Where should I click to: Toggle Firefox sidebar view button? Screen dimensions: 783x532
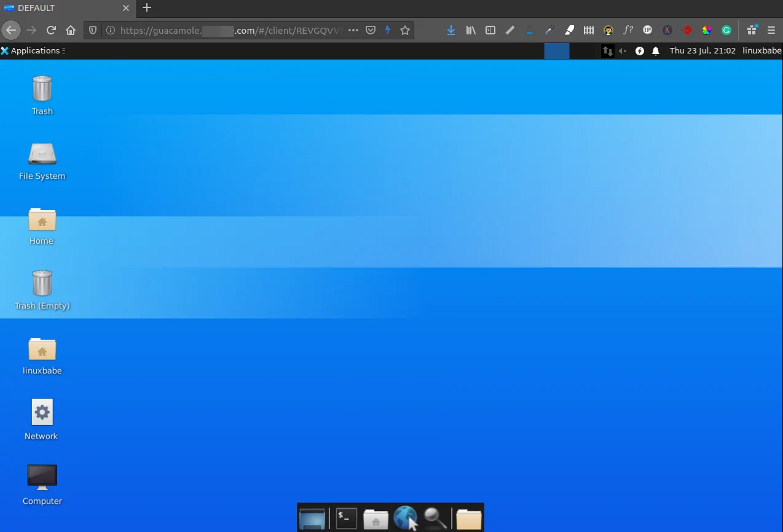(490, 30)
